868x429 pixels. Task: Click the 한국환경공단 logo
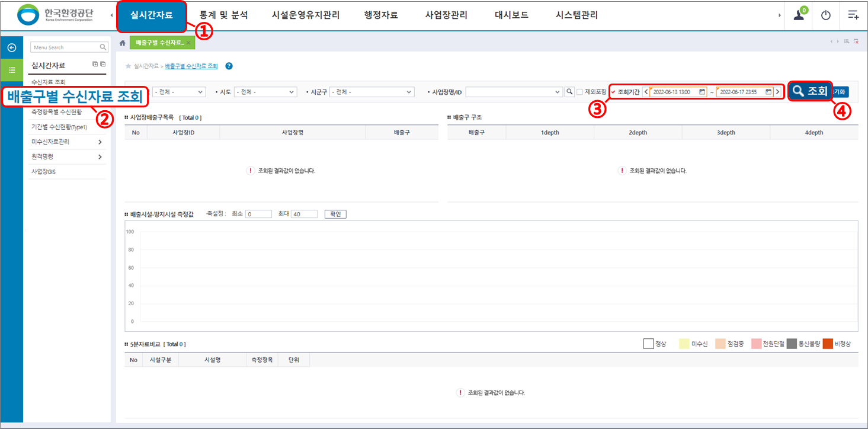(x=56, y=15)
